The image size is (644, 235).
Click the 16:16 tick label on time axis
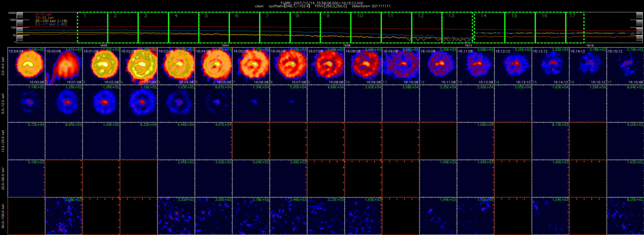coord(590,45)
